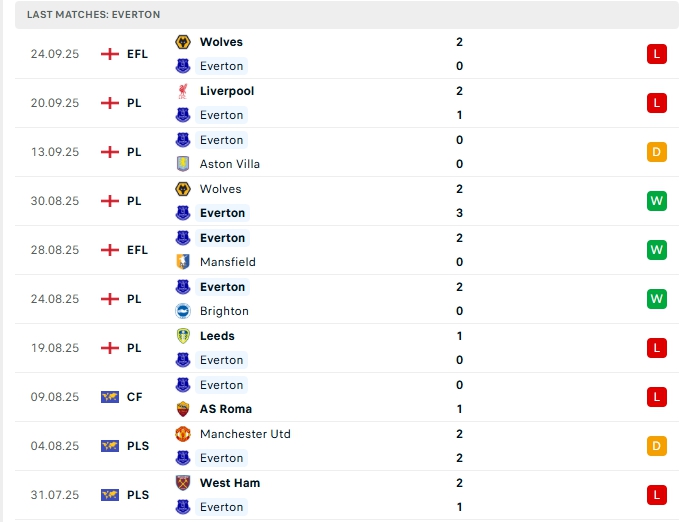Viewport: 689px width, 522px height.
Task: Open the Brighton team name link
Action: pos(224,311)
